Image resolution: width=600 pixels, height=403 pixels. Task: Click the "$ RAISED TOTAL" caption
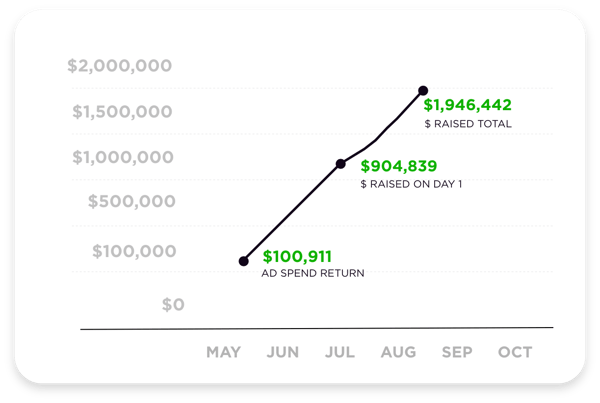click(x=468, y=124)
